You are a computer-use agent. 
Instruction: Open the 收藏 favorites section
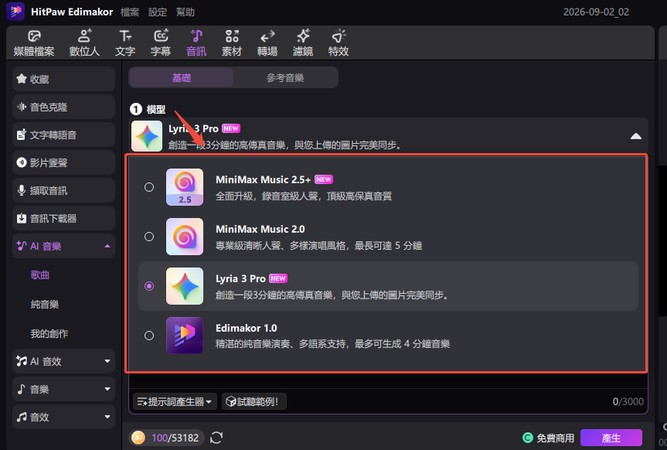click(x=64, y=79)
